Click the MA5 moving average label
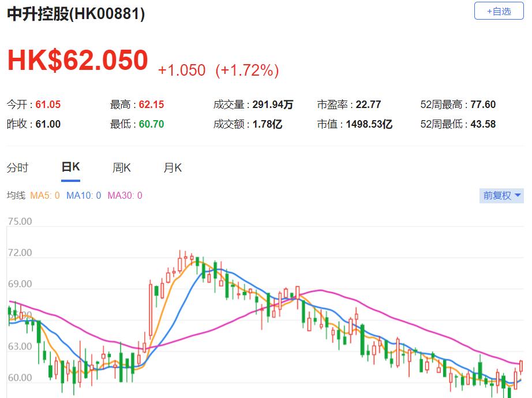The height and width of the screenshot is (398, 532). click(x=45, y=195)
